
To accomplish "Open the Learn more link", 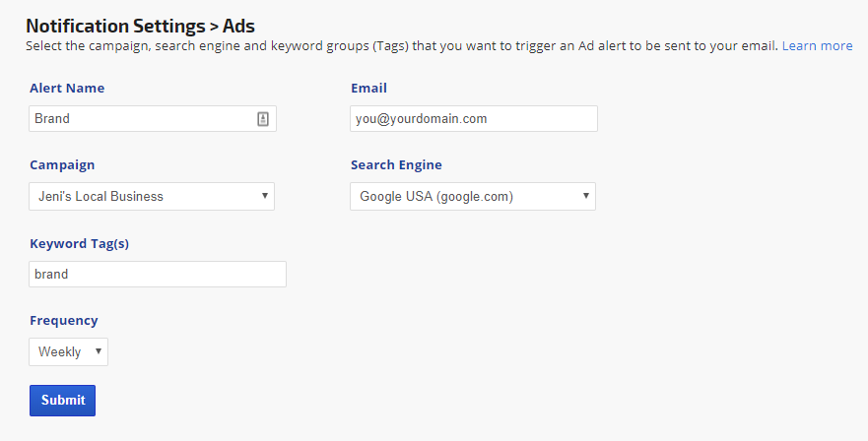I will 817,45.
